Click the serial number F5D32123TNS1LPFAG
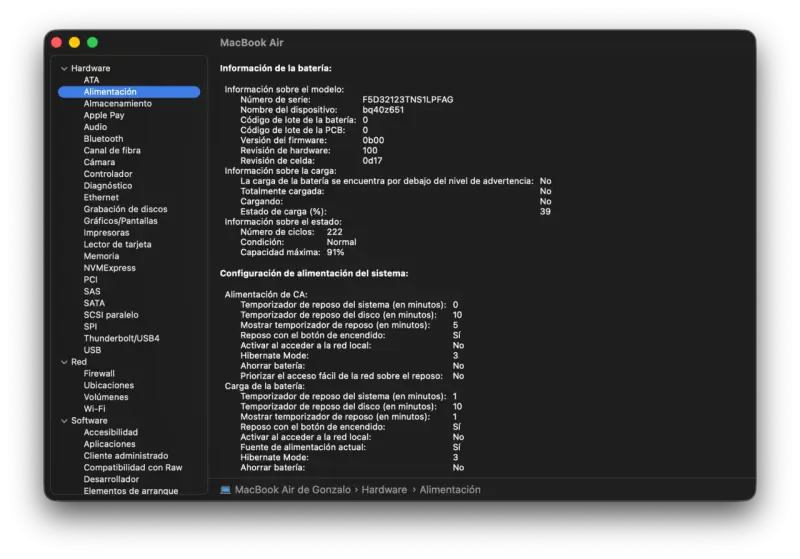The height and width of the screenshot is (559, 800). pyautogui.click(x=408, y=100)
